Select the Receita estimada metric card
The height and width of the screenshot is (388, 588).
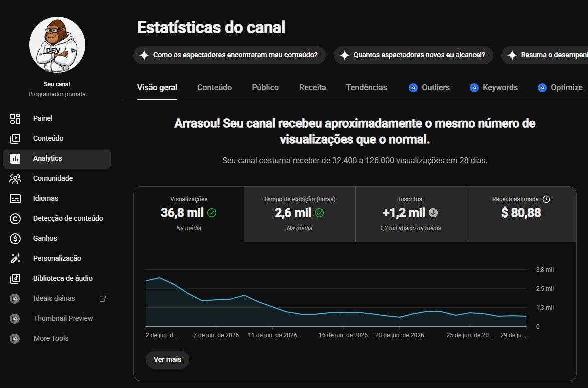coord(521,214)
